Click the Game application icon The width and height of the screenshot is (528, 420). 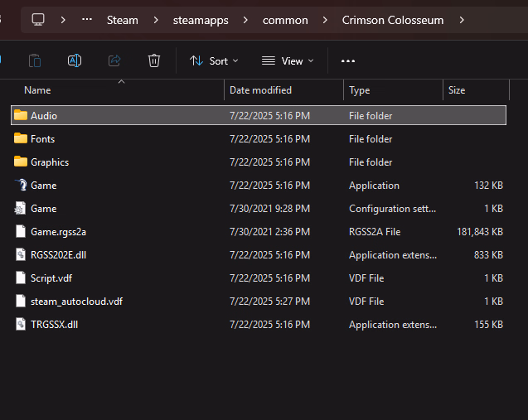click(x=21, y=185)
